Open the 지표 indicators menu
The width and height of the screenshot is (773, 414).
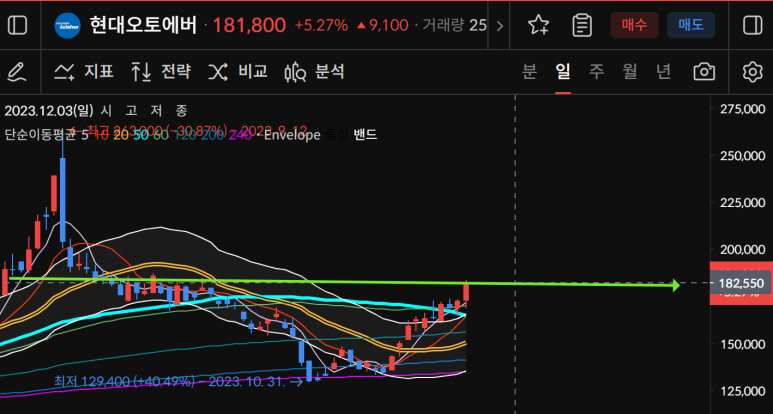click(84, 72)
